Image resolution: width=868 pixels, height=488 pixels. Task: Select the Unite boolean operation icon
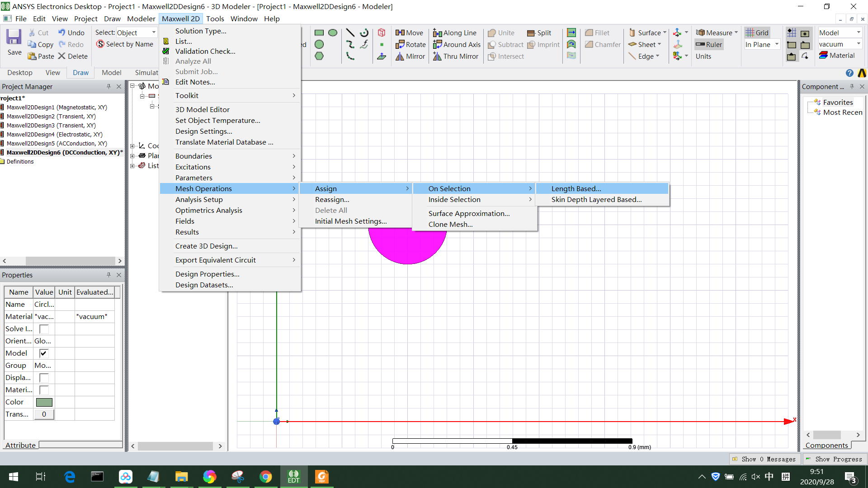tap(501, 33)
